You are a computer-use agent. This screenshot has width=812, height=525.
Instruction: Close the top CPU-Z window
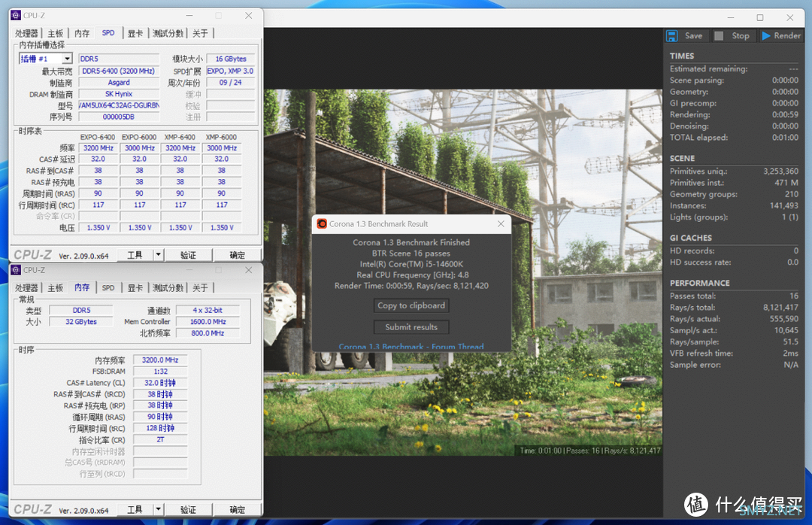(x=249, y=16)
